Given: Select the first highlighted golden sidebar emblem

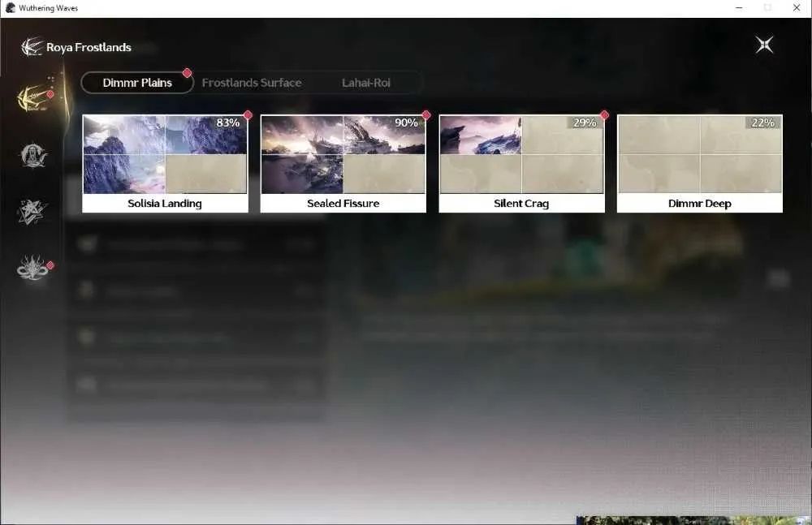Looking at the screenshot, I should [33, 97].
